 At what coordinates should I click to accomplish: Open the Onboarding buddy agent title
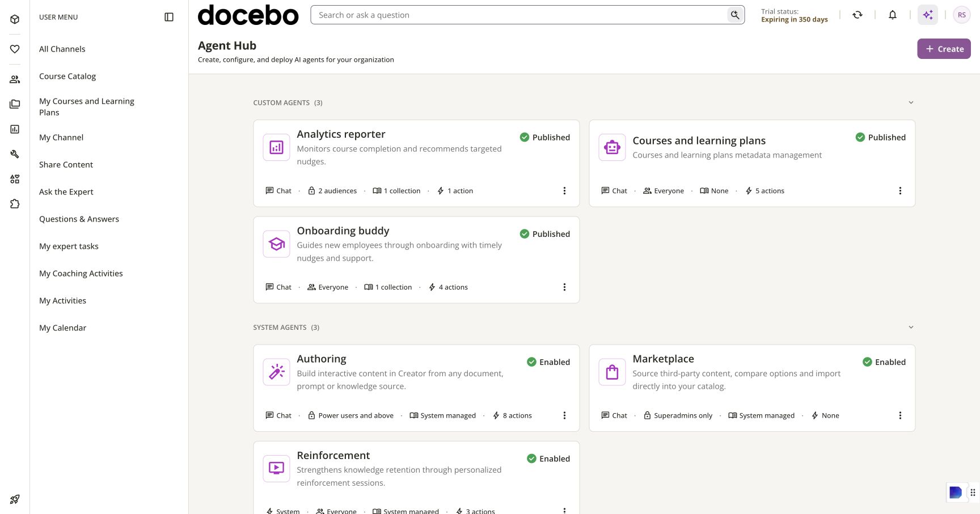pyautogui.click(x=343, y=231)
